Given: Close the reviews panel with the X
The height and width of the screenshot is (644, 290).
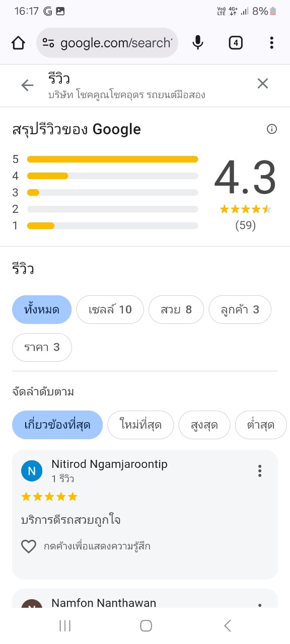Looking at the screenshot, I should click(x=263, y=84).
